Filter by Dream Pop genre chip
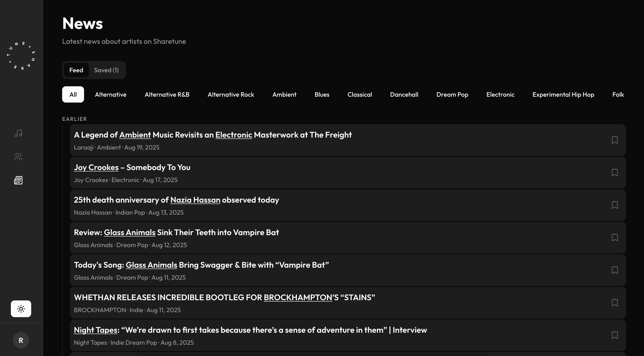Image resolution: width=644 pixels, height=356 pixels. pyautogui.click(x=452, y=94)
